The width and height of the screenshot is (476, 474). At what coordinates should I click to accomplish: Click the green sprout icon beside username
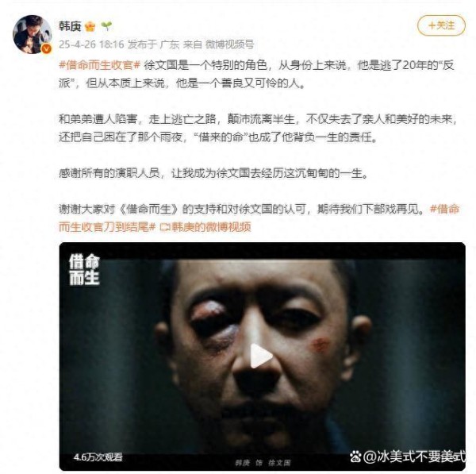(x=106, y=26)
